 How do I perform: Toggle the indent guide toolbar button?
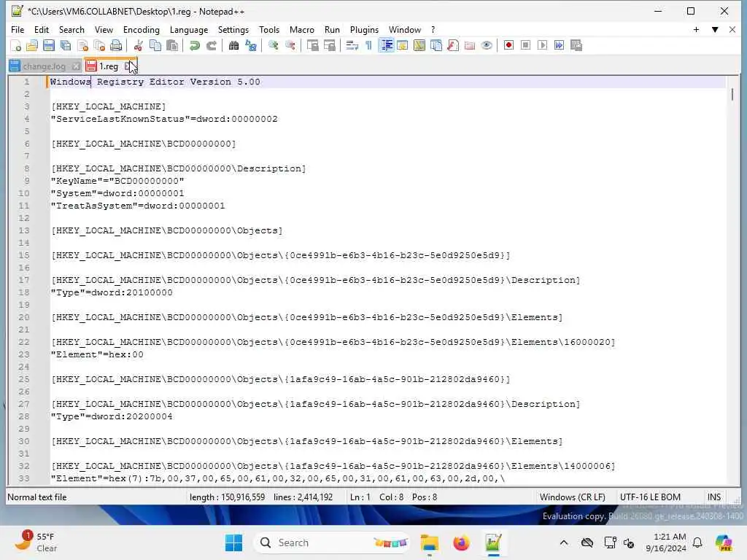(x=386, y=45)
